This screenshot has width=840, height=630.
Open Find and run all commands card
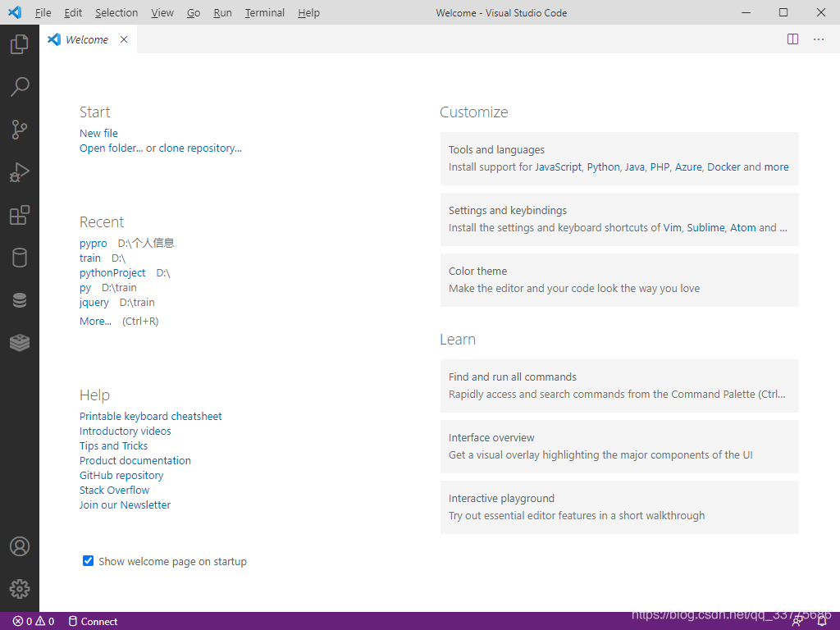pos(619,386)
